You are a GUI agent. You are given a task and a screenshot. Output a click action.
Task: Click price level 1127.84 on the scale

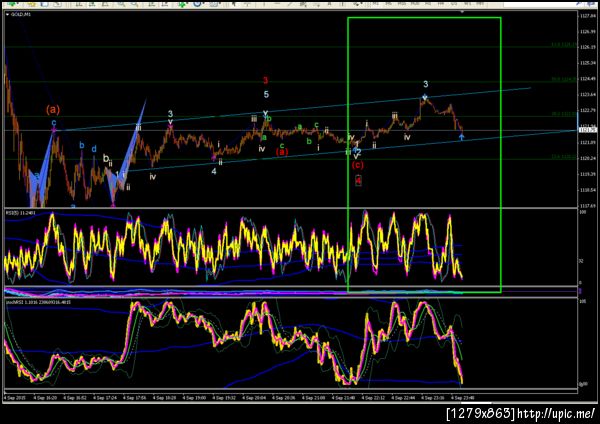pyautogui.click(x=588, y=16)
